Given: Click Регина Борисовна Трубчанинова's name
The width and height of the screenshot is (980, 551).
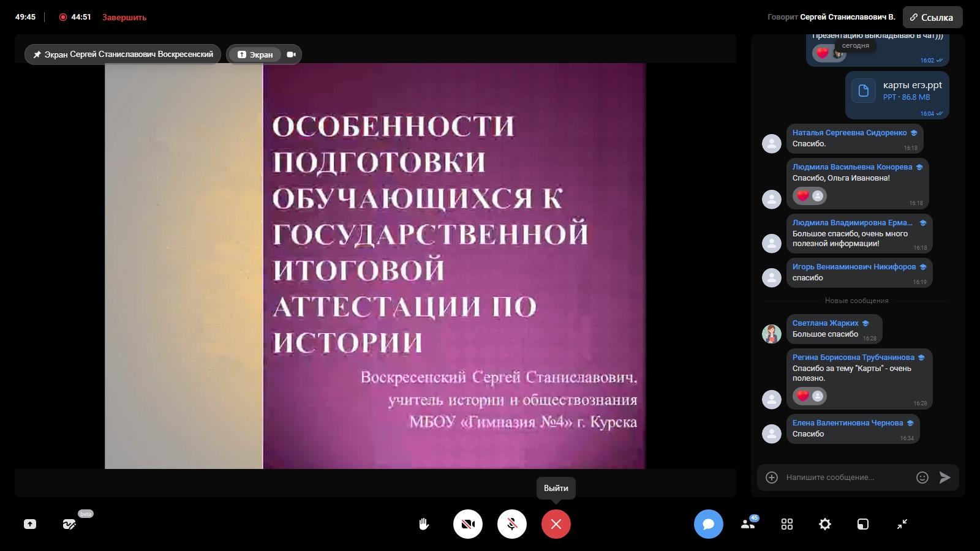Looking at the screenshot, I should [x=853, y=357].
